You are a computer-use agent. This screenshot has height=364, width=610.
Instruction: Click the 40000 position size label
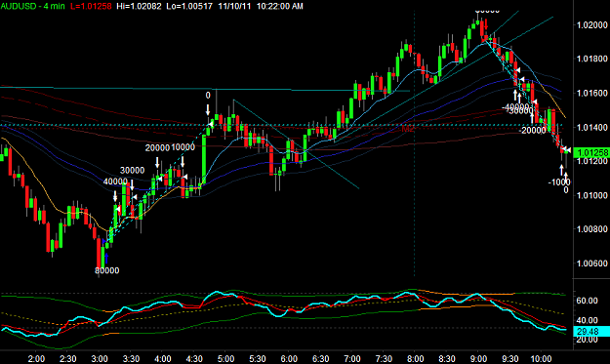(115, 182)
